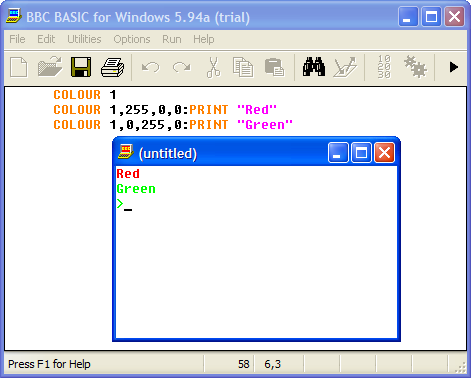
Task: Close the BBC BASIC main window
Action: [454, 16]
